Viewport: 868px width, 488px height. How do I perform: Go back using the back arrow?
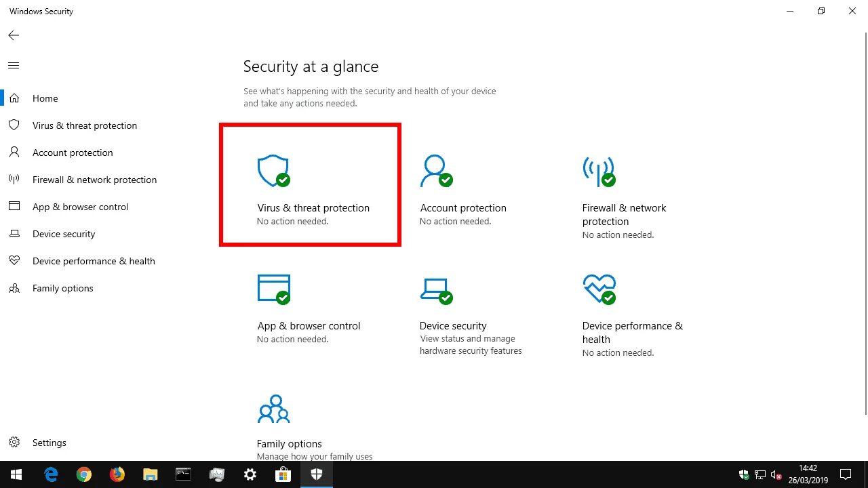point(14,35)
